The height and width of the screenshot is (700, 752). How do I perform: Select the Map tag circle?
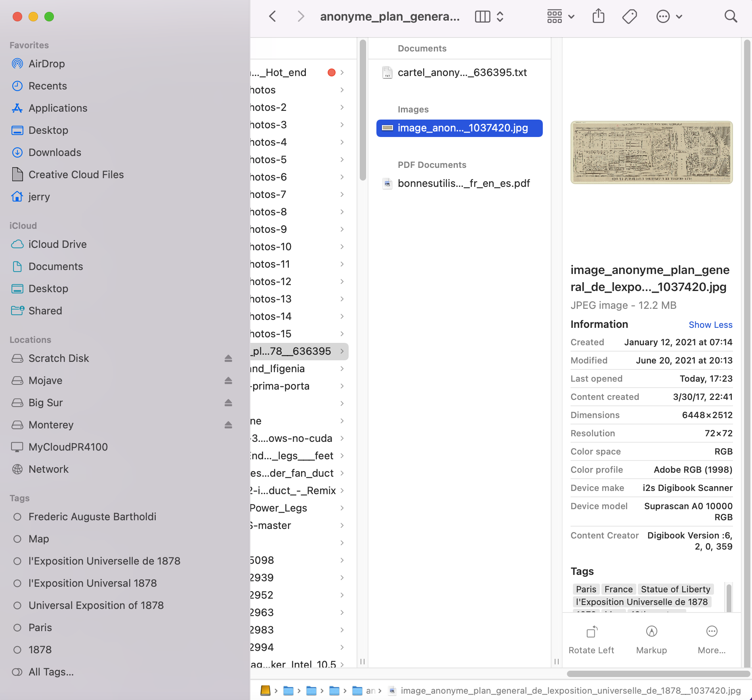pyautogui.click(x=17, y=539)
